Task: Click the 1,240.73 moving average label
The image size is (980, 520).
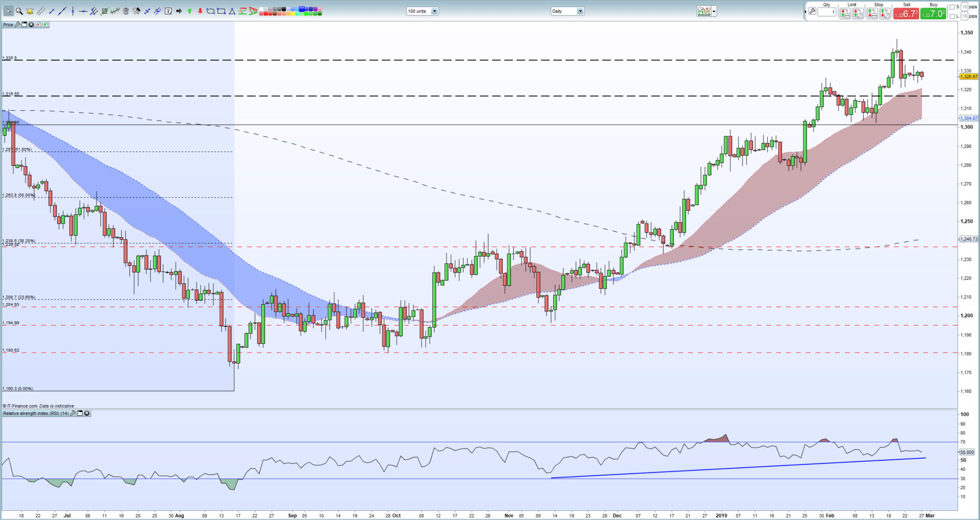Action: click(x=969, y=239)
